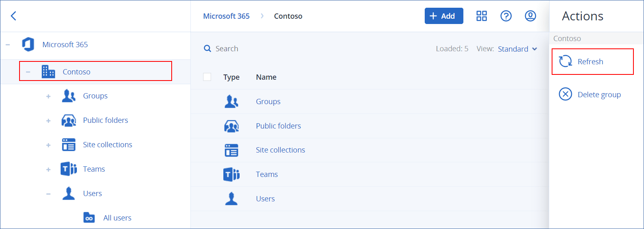This screenshot has width=644, height=229.
Task: Click the Teams icon in the list
Action: [x=231, y=174]
